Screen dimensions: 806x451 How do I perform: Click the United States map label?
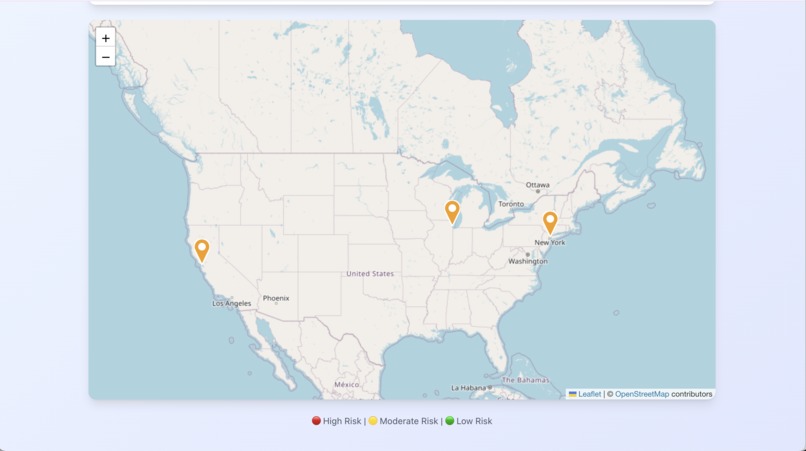coord(370,274)
